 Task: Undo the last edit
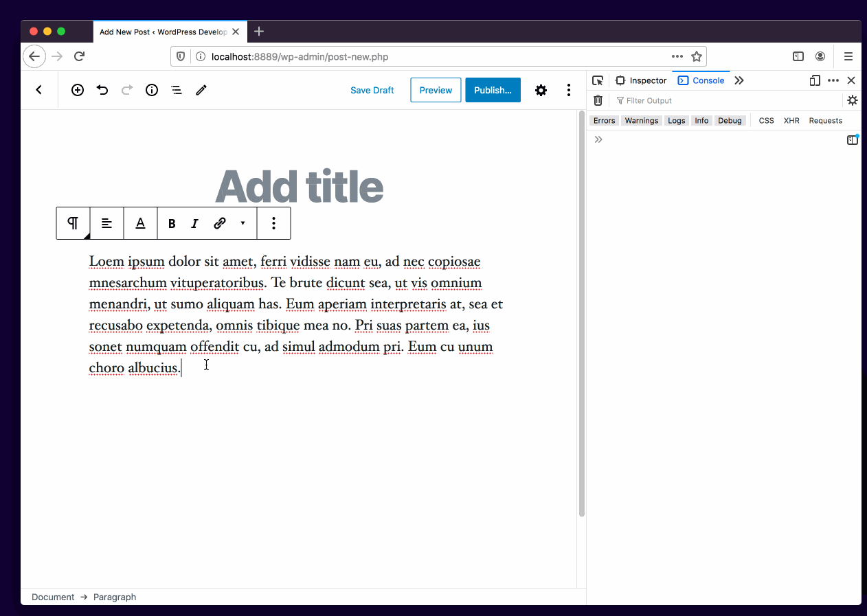102,90
